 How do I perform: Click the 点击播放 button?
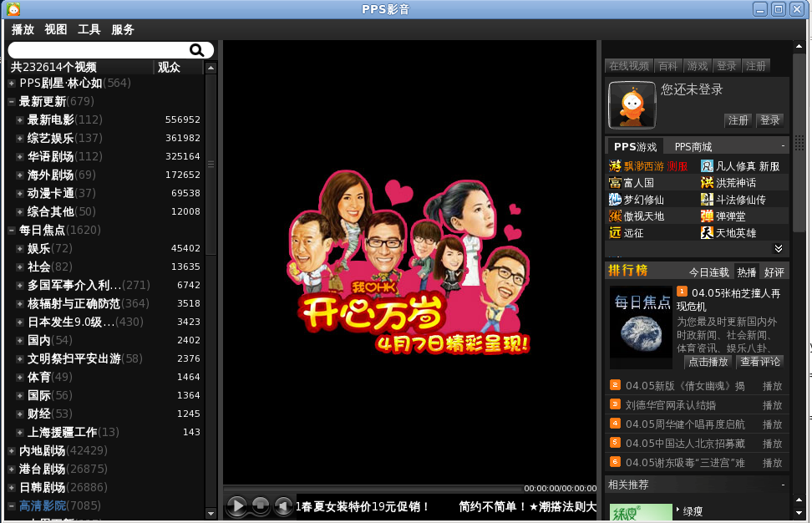pyautogui.click(x=708, y=362)
